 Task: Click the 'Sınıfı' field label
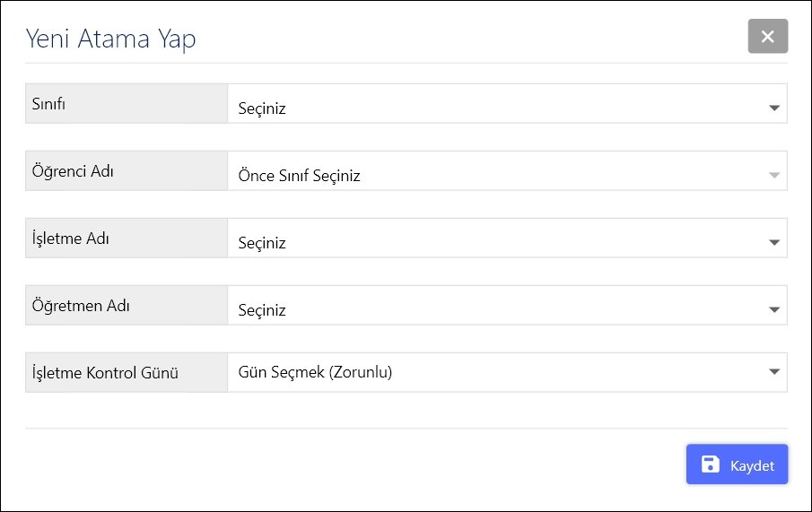(49, 103)
